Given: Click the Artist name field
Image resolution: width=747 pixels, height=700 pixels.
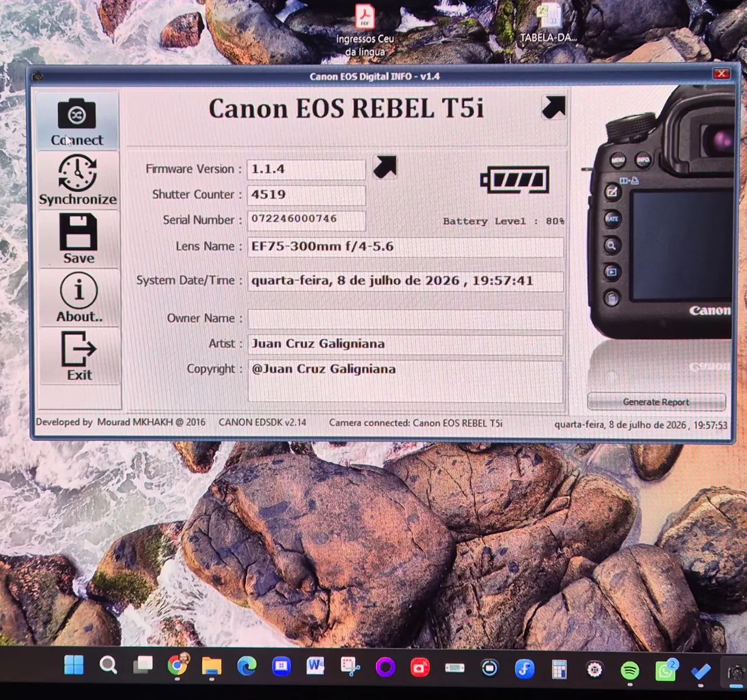Looking at the screenshot, I should tap(406, 344).
